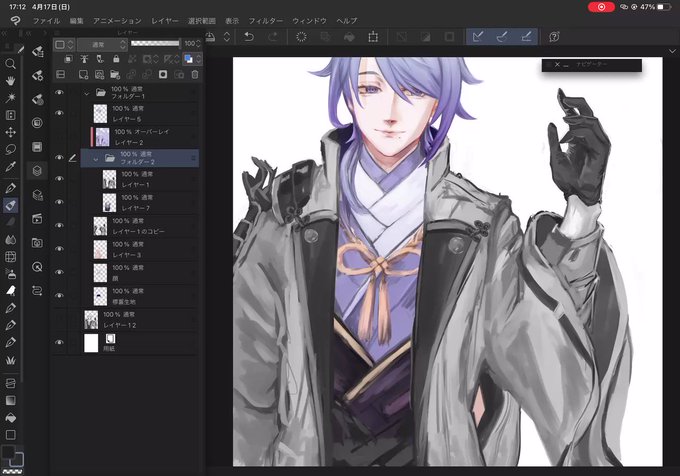Click the foreground main color swatch
The width and height of the screenshot is (680, 476).
click(x=9, y=452)
